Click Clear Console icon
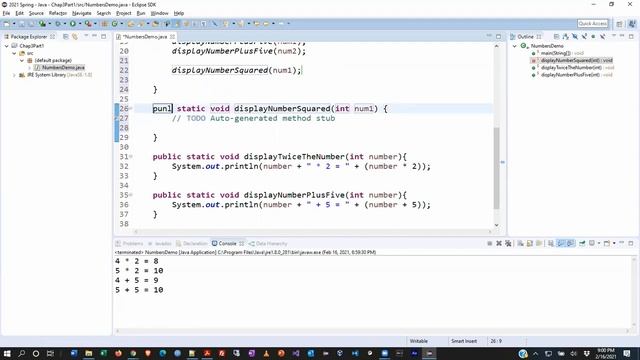Screen dimensions: 640x360 click(x=520, y=243)
